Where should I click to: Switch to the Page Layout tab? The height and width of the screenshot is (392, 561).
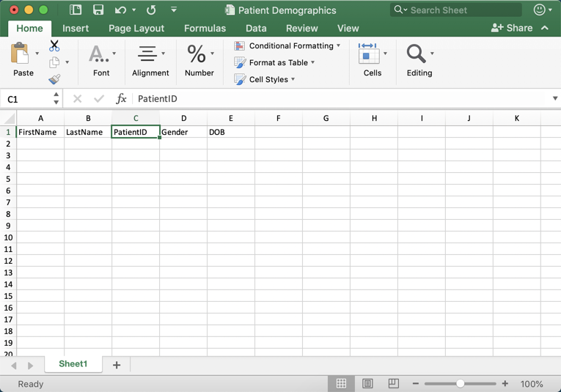136,29
